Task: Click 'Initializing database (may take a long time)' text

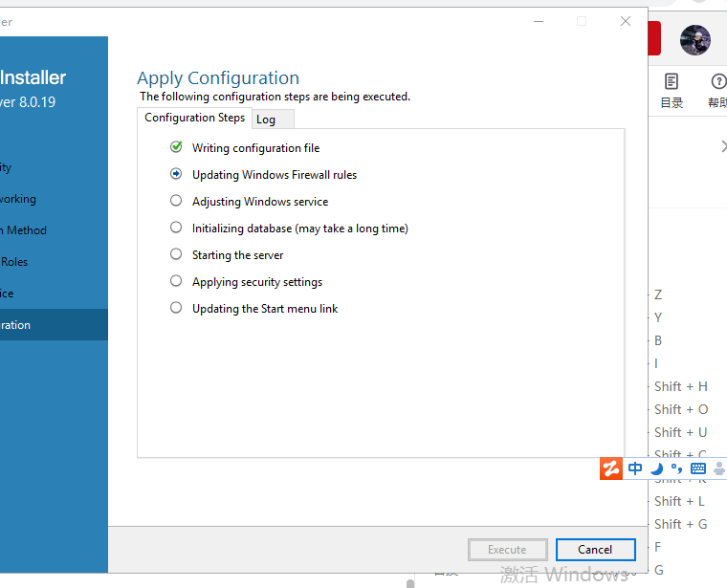Action: click(x=300, y=229)
